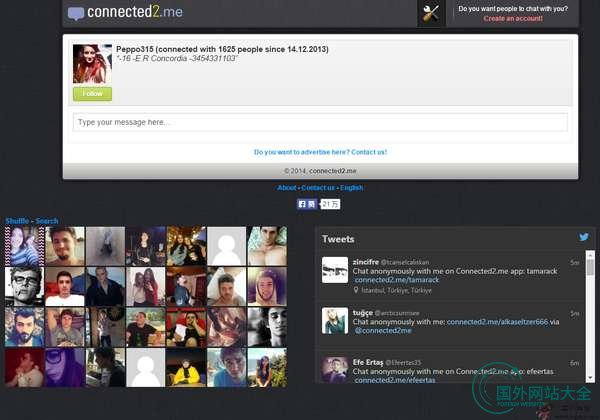Click the connected2.me chat bubble logo

pos(76,14)
